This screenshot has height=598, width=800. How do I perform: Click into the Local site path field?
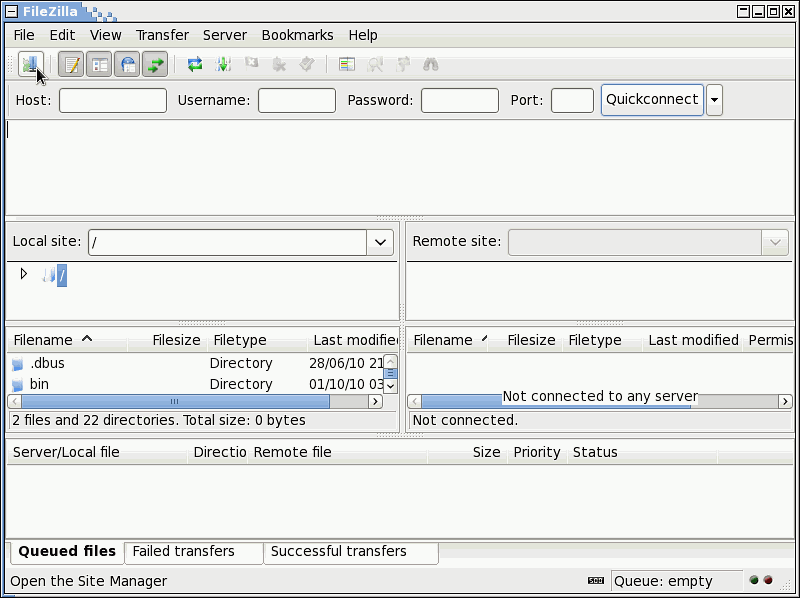click(x=228, y=242)
